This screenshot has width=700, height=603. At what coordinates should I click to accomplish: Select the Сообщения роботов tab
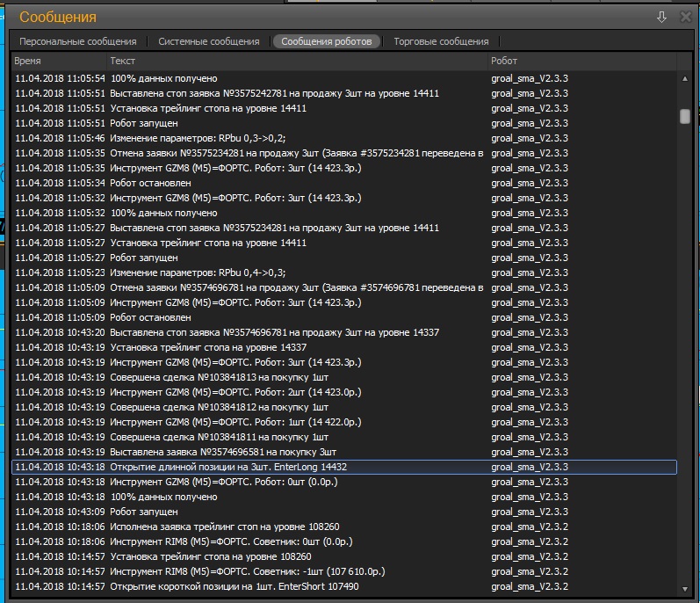click(327, 41)
